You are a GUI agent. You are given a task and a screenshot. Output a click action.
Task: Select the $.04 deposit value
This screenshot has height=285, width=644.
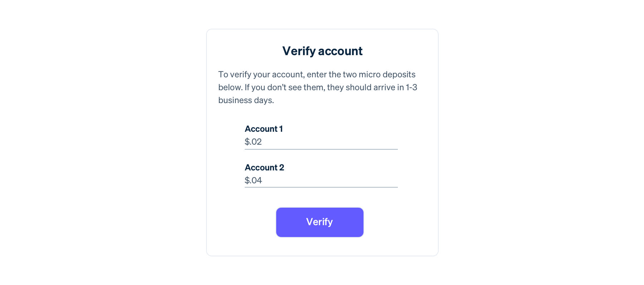point(253,180)
